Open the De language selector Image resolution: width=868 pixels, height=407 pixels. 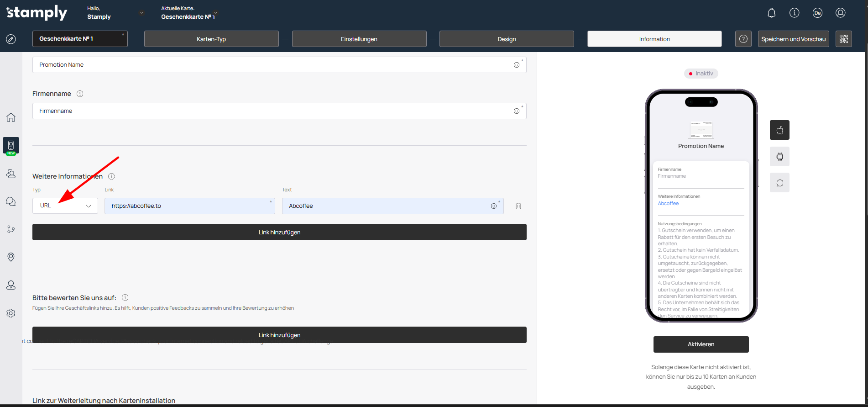coord(817,13)
